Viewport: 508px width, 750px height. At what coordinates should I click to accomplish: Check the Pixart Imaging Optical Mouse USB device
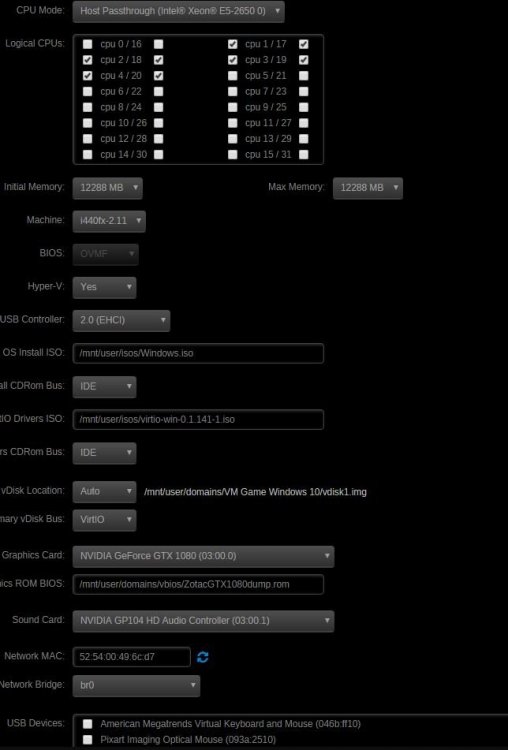87,739
